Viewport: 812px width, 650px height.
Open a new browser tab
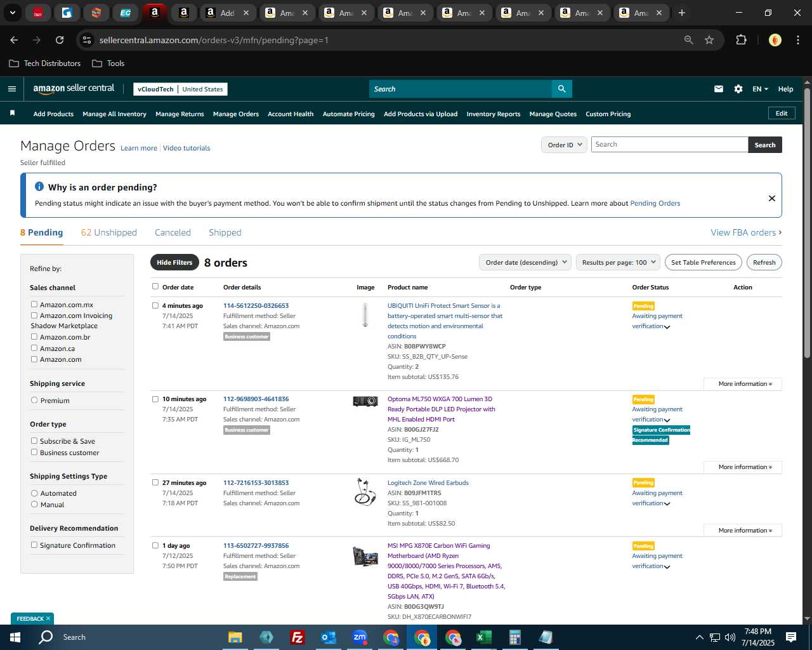pos(681,13)
